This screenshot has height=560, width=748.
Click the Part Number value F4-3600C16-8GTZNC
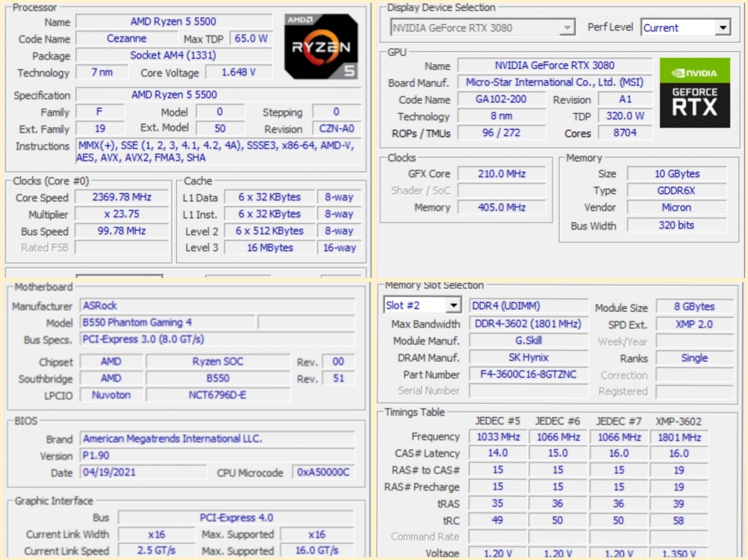pos(529,374)
